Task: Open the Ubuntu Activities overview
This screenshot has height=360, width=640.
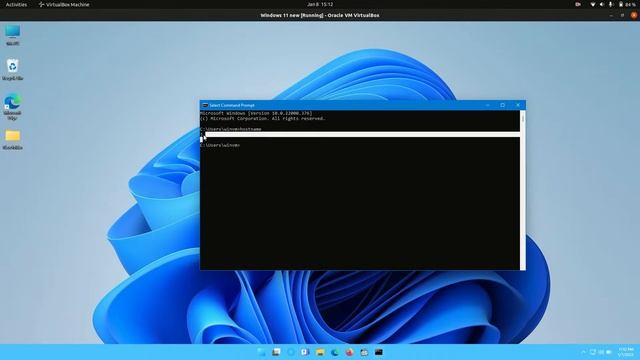Action: click(x=16, y=4)
